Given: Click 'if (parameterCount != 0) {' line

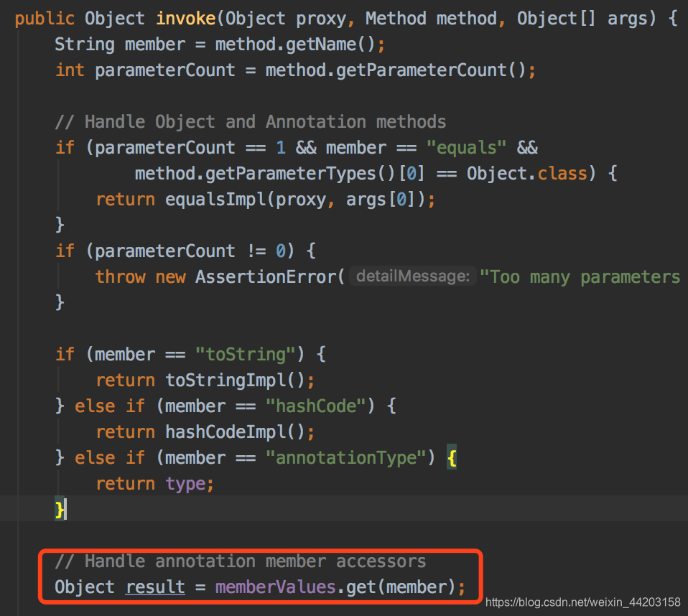Looking at the screenshot, I should [x=185, y=251].
